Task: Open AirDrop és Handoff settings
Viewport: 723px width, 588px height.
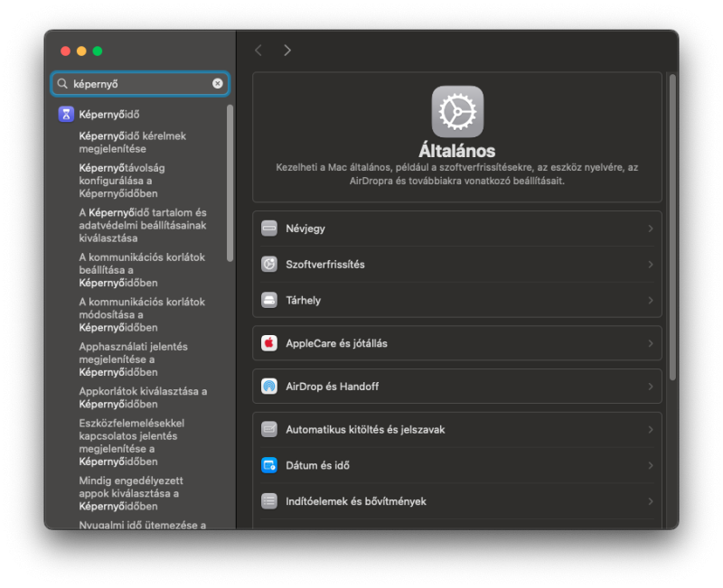Action: tap(457, 387)
